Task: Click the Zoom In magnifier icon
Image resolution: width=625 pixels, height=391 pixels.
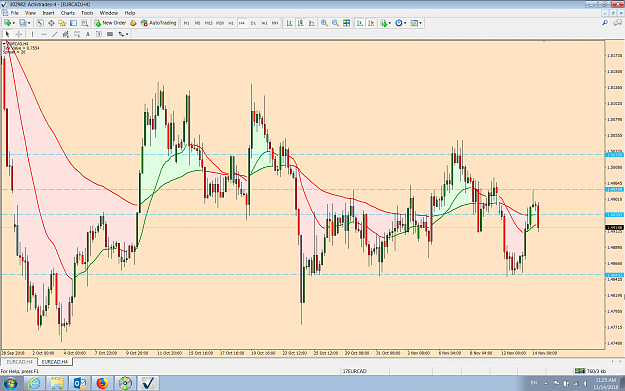Action: (x=324, y=23)
